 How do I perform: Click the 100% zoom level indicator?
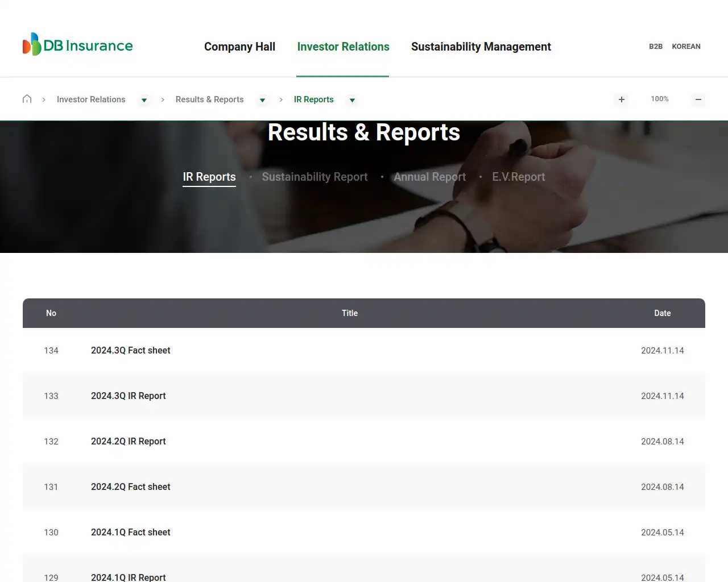(659, 99)
